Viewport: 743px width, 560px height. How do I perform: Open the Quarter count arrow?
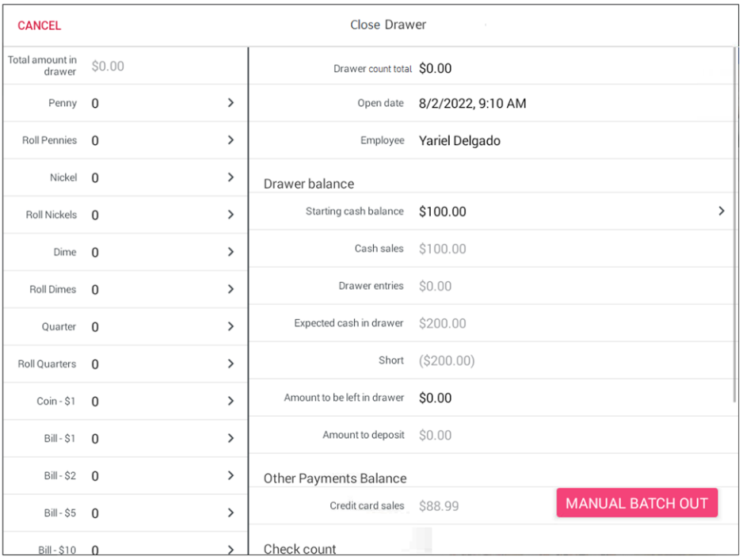point(231,326)
